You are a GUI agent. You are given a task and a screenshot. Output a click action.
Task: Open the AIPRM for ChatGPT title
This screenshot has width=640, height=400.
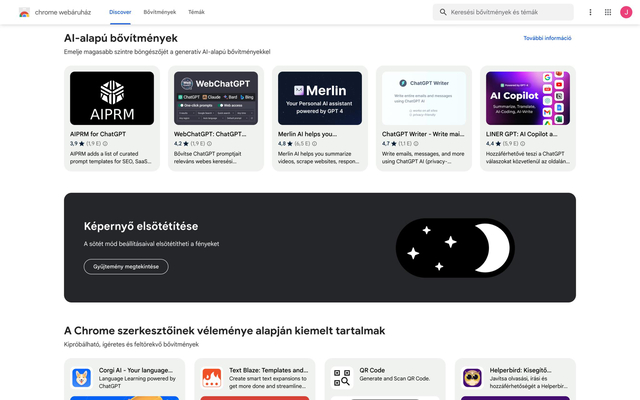(98, 134)
